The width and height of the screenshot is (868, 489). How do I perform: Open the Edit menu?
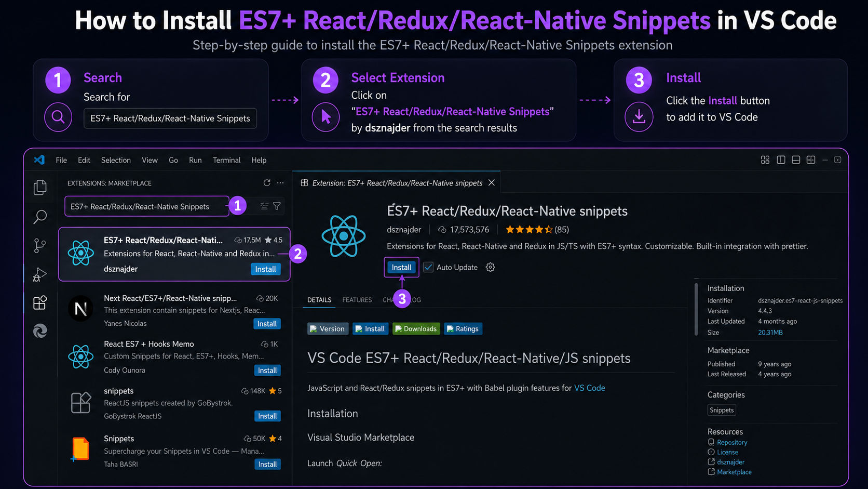pos(84,160)
